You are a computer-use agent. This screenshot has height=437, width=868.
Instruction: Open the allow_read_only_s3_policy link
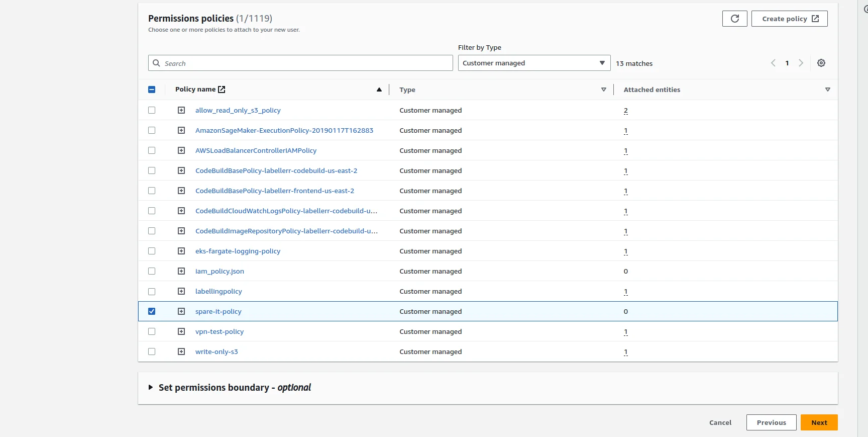click(238, 110)
